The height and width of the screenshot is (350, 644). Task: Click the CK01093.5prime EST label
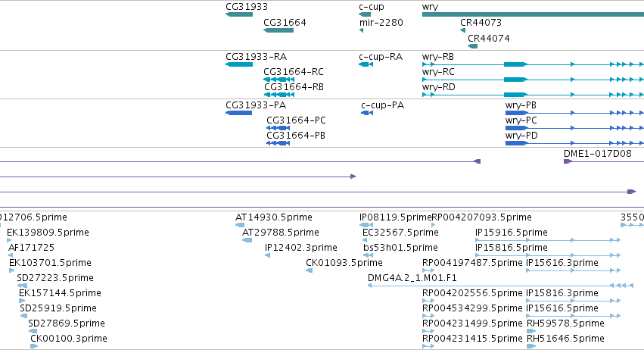pos(344,263)
